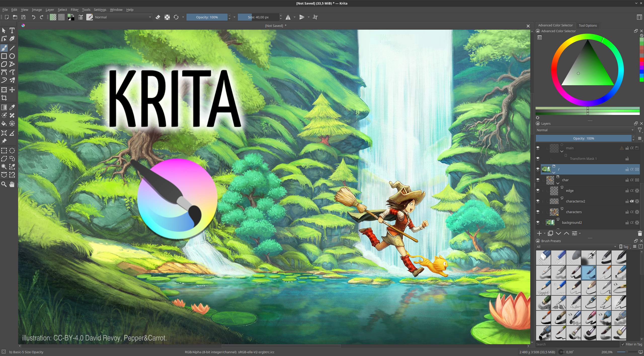Viewport: 644px width, 356px height.
Task: Switch to the Tool Options tab
Action: (x=587, y=25)
